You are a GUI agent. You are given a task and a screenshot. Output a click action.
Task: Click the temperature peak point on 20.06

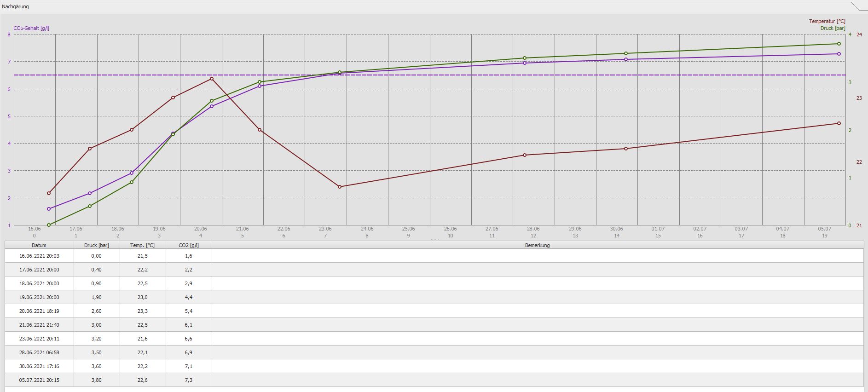[x=212, y=79]
